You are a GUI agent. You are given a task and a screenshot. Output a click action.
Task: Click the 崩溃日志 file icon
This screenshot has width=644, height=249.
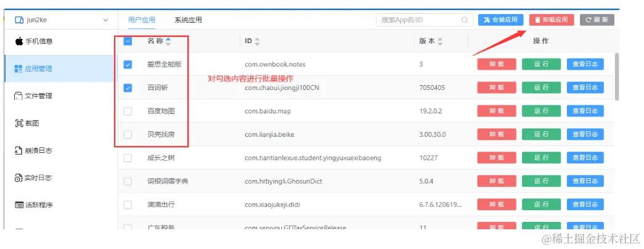coord(18,150)
